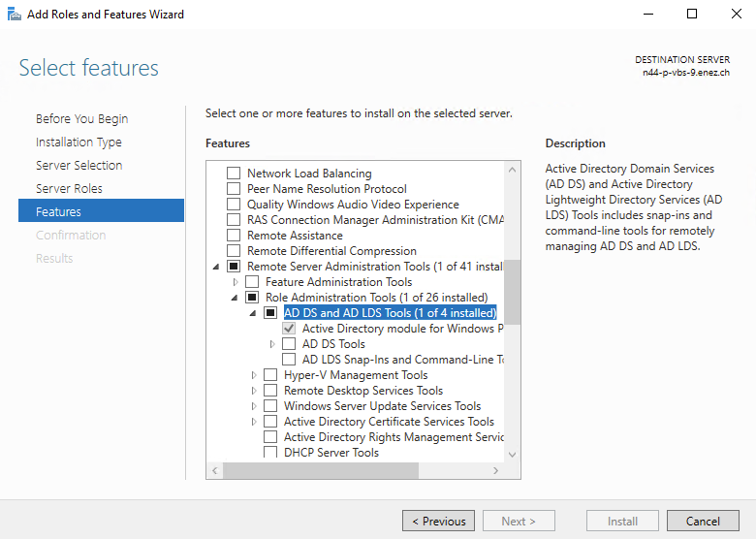Click the vertical scrollbar down arrow
This screenshot has height=539, width=756.
pyautogui.click(x=513, y=455)
